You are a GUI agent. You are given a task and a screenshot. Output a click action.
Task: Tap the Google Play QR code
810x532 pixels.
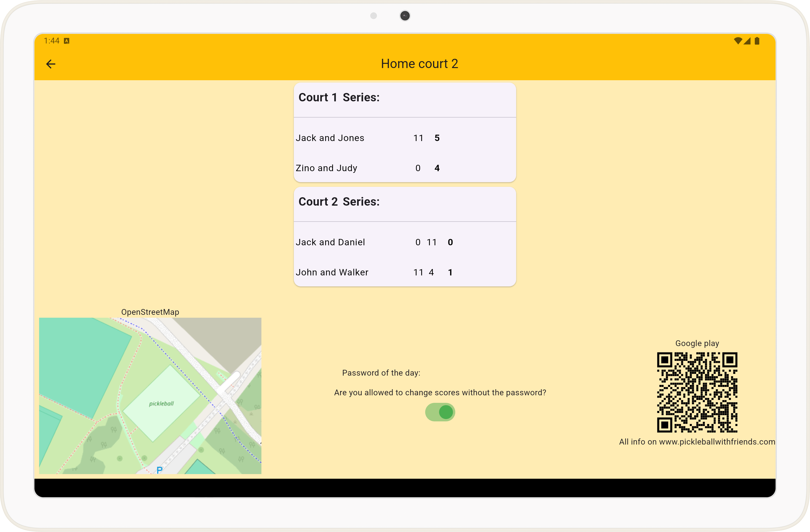[697, 392]
